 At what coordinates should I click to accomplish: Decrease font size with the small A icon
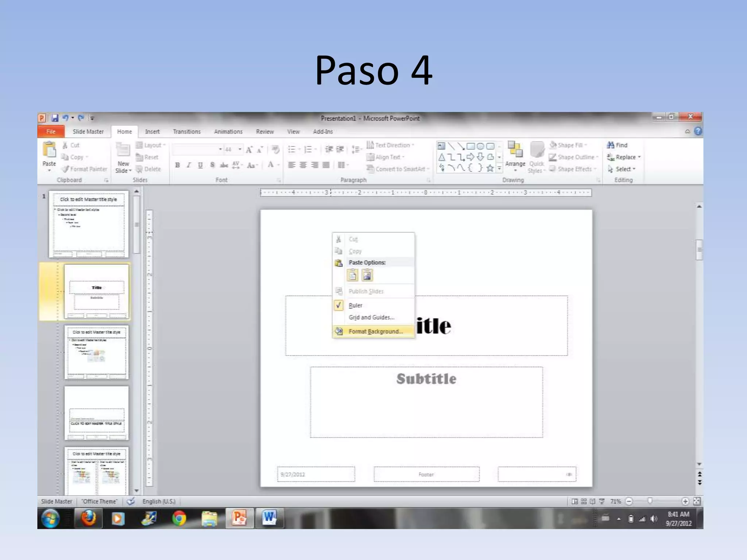pos(260,150)
